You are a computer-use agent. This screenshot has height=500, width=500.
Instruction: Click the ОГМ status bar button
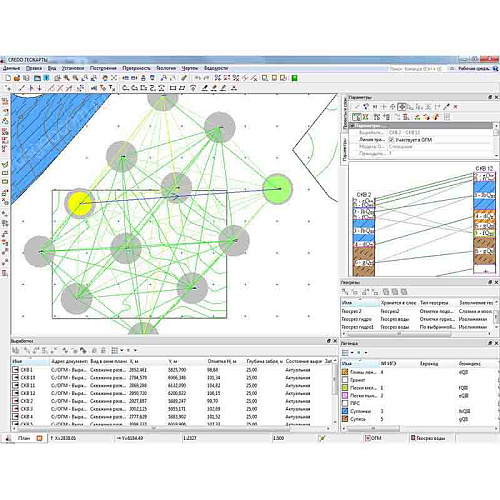point(373,438)
